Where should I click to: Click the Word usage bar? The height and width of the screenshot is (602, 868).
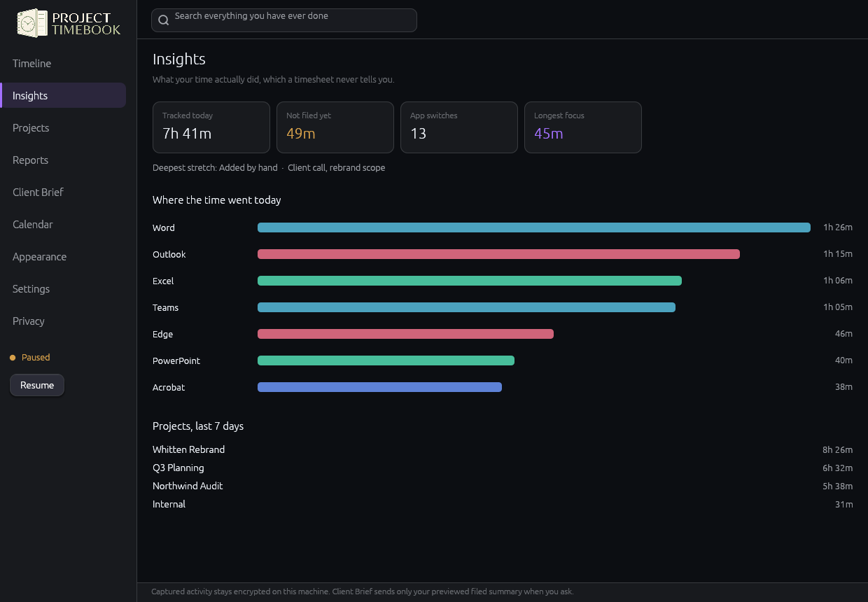point(534,227)
